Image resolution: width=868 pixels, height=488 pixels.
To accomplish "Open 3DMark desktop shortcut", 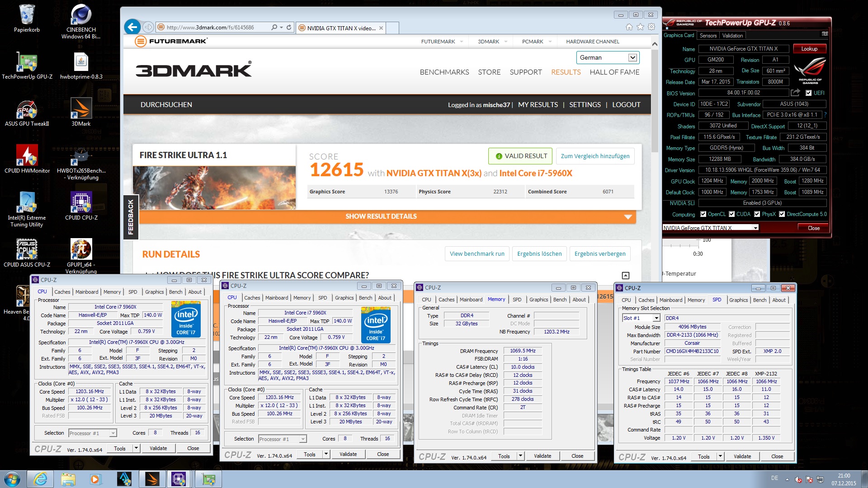I will 81,113.
